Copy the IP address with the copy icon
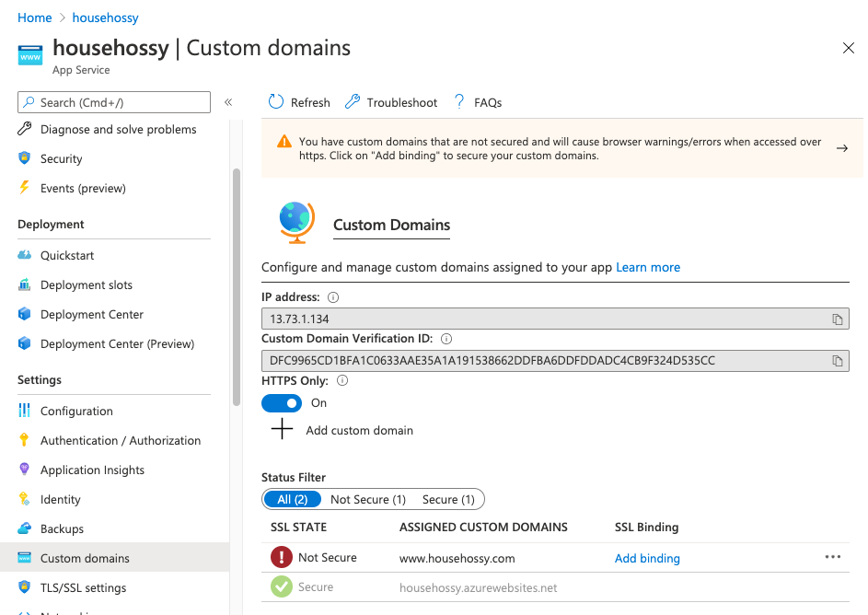Image resolution: width=868 pixels, height=615 pixels. (837, 319)
